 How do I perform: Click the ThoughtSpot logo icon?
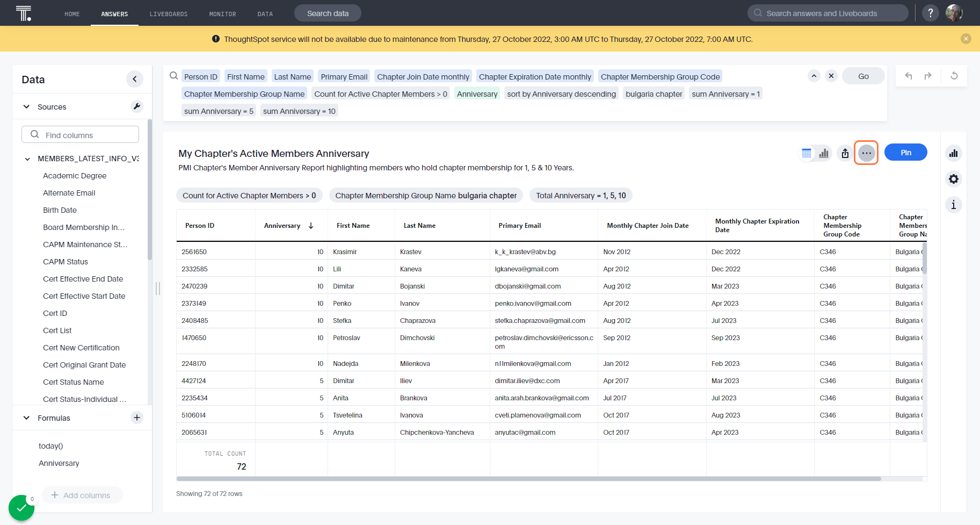[24, 13]
